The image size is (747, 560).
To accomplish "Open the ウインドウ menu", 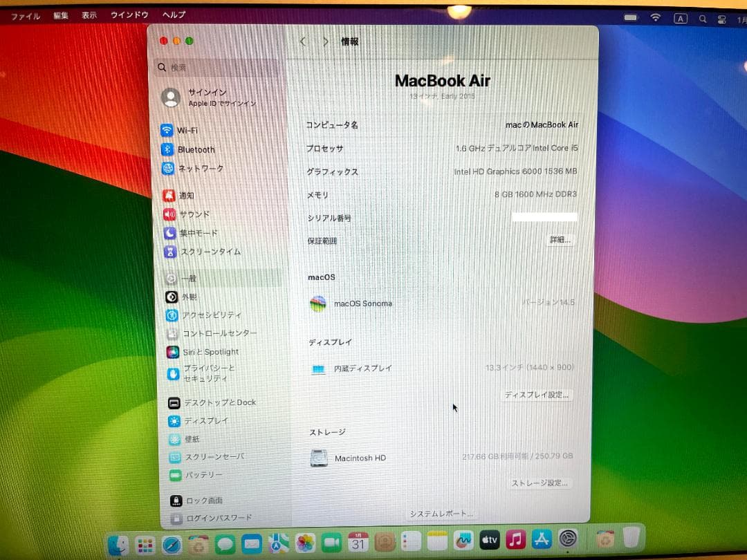I will click(x=129, y=15).
